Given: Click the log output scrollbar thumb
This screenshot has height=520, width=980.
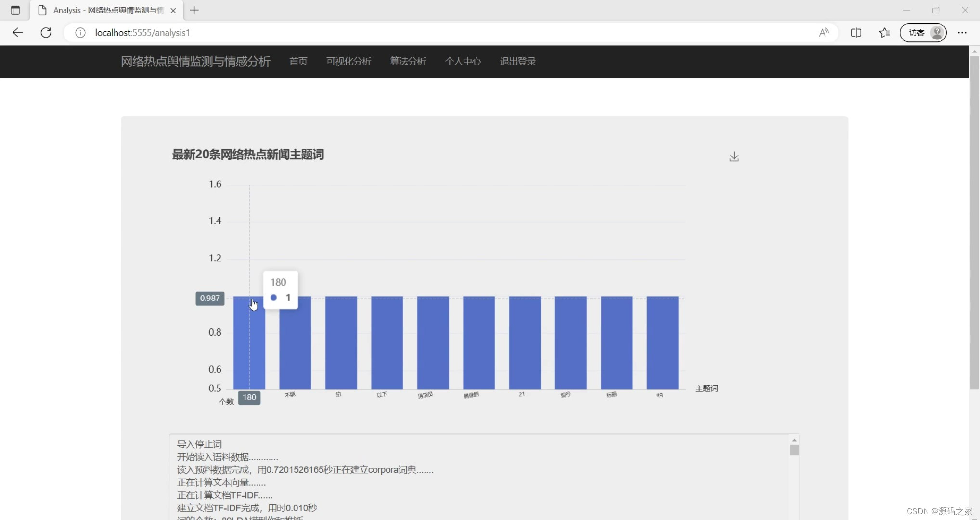Looking at the screenshot, I should click(794, 450).
